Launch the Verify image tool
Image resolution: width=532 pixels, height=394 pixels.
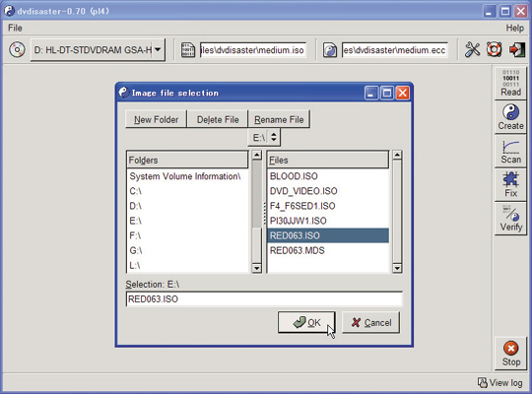[510, 219]
